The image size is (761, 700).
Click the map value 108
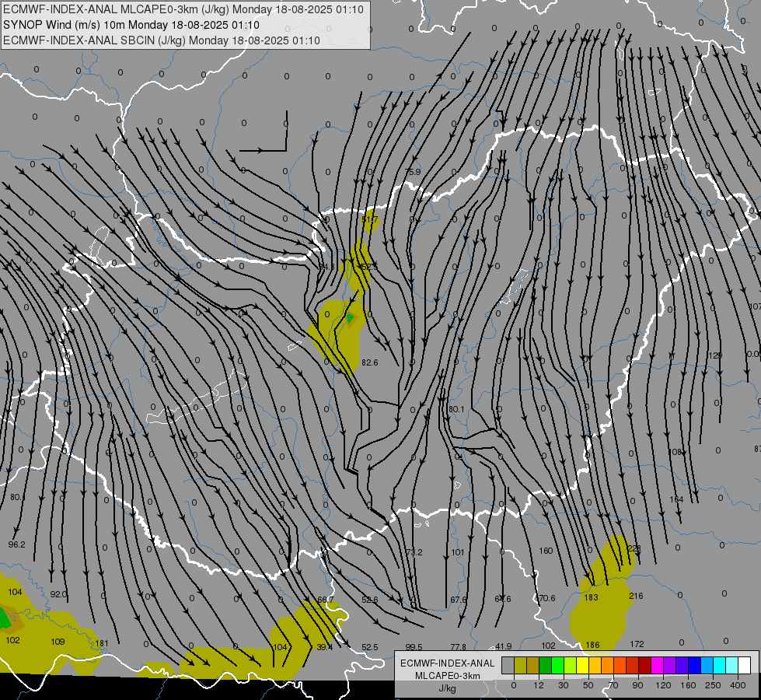[675, 452]
